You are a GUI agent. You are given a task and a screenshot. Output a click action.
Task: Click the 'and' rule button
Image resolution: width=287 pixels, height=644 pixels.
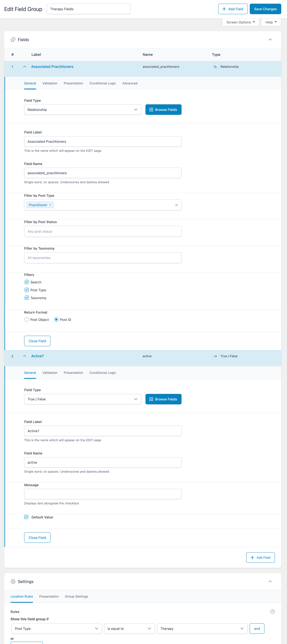click(257, 629)
